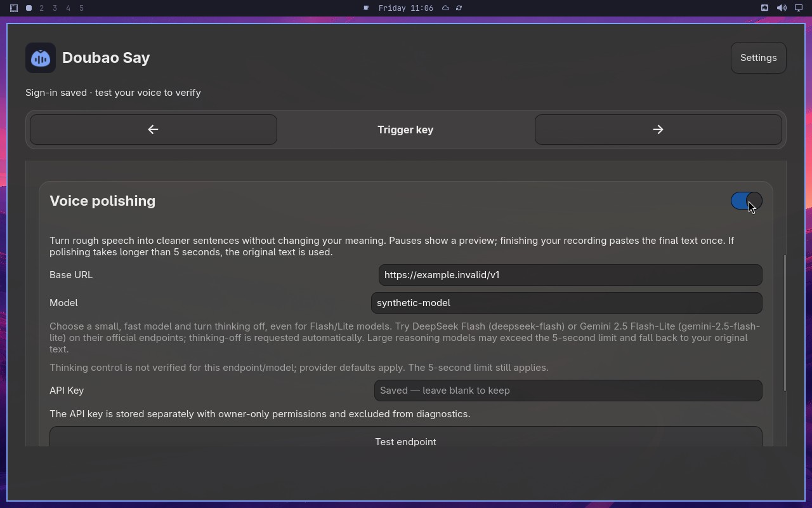
Task: Click the Model label
Action: click(x=63, y=303)
